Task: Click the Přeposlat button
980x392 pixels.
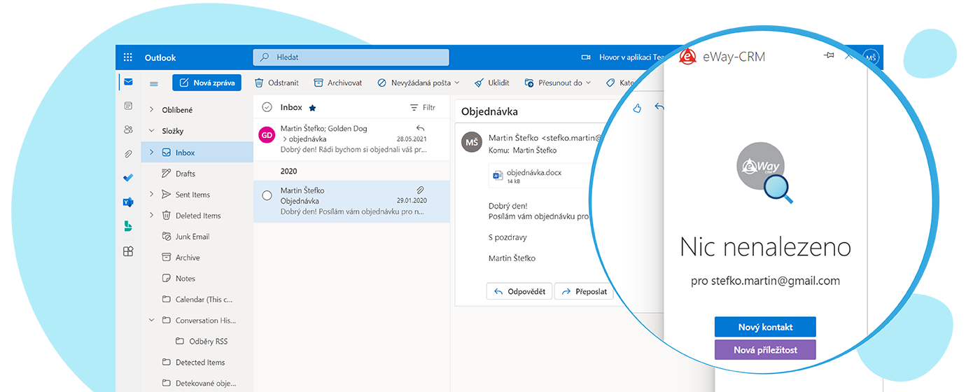Action: coord(584,291)
